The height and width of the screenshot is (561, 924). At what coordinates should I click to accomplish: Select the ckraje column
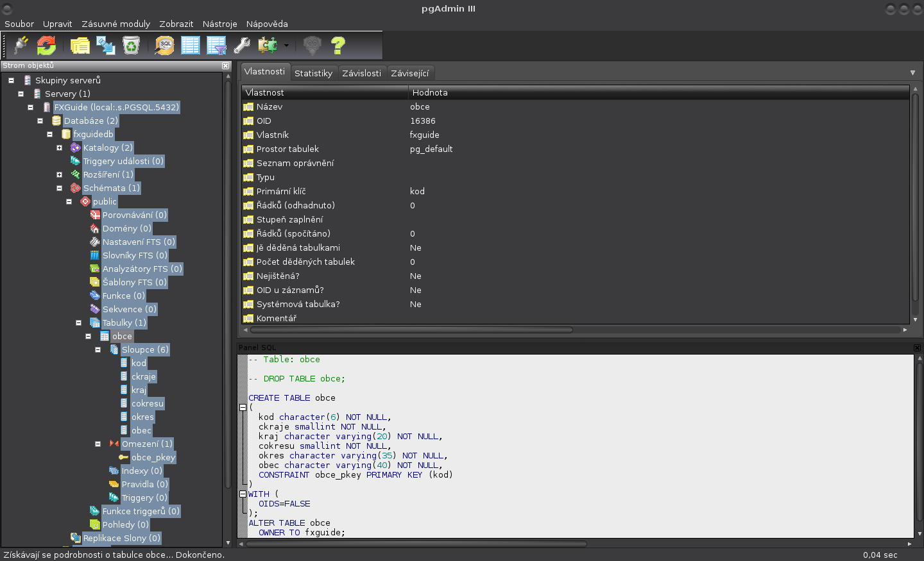pos(144,376)
